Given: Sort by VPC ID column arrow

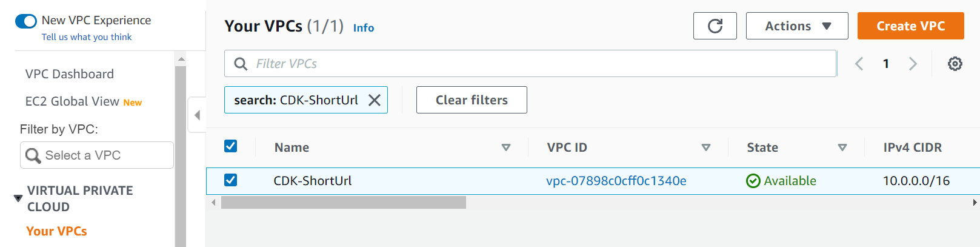Looking at the screenshot, I should pyautogui.click(x=706, y=147).
